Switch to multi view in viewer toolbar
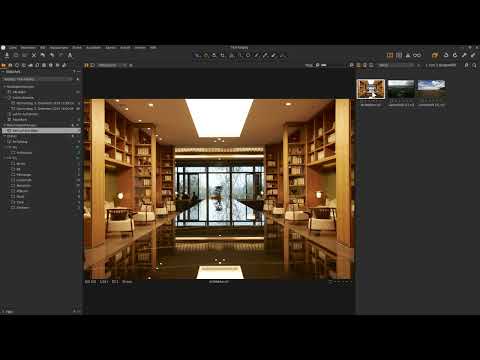Image resolution: width=480 pixels, height=360 pixels. coord(87,65)
